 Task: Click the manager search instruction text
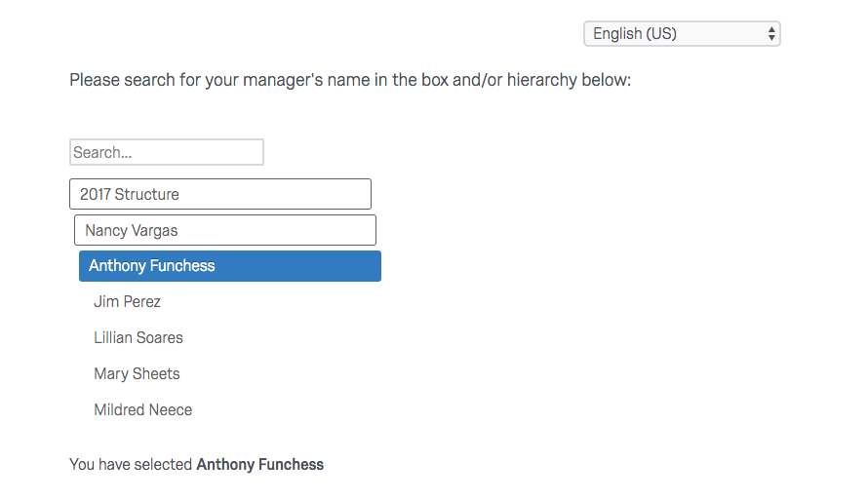coord(350,80)
